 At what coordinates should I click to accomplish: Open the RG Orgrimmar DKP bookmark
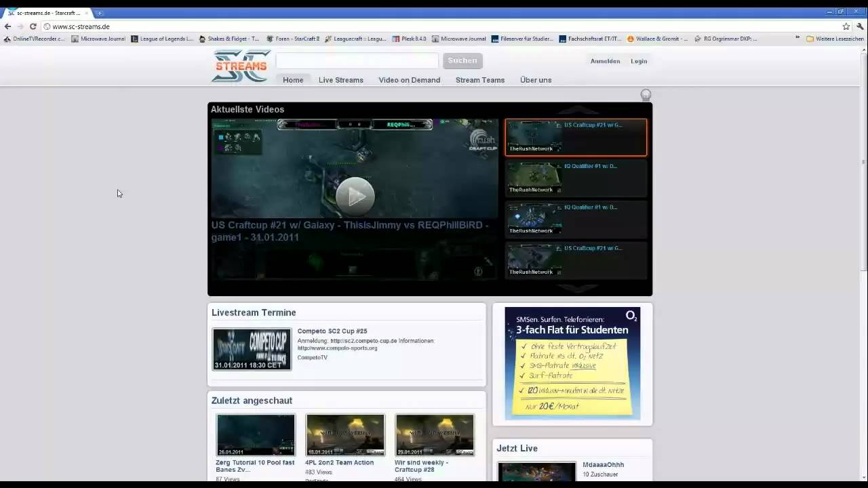726,39
